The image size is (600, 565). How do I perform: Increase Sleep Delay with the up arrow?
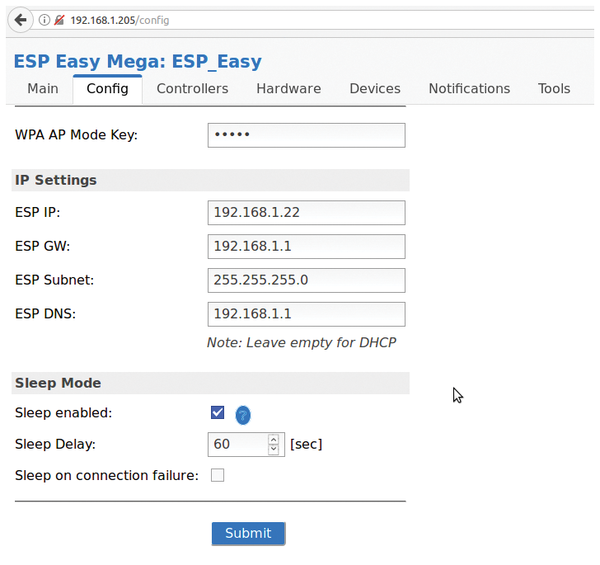point(273,439)
